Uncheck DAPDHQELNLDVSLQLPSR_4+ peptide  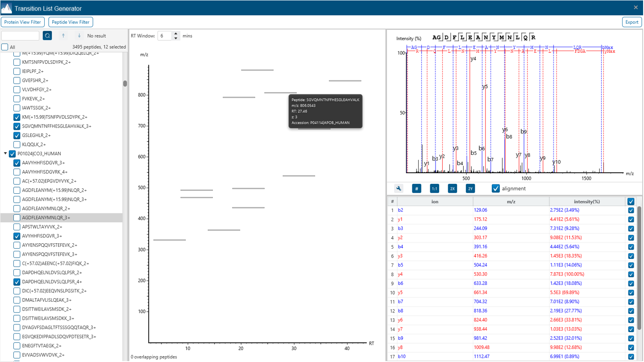[17, 282]
